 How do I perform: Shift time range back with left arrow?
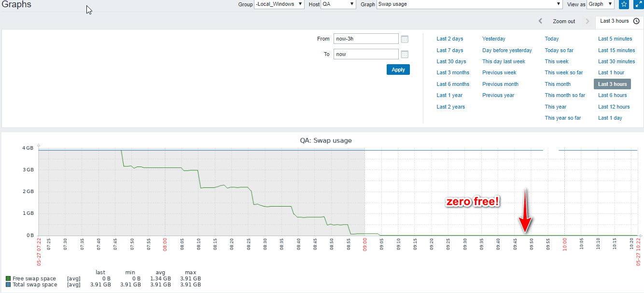pos(540,21)
